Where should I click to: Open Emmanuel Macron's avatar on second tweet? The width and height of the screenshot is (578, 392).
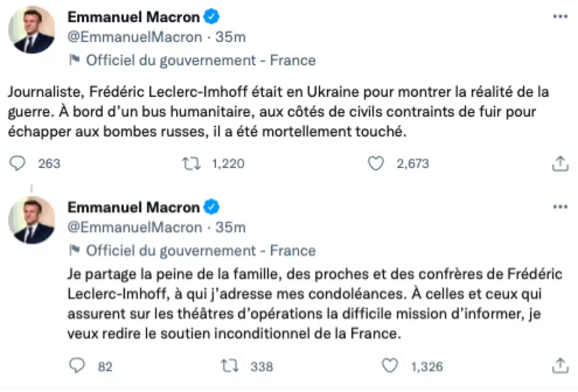(x=32, y=220)
